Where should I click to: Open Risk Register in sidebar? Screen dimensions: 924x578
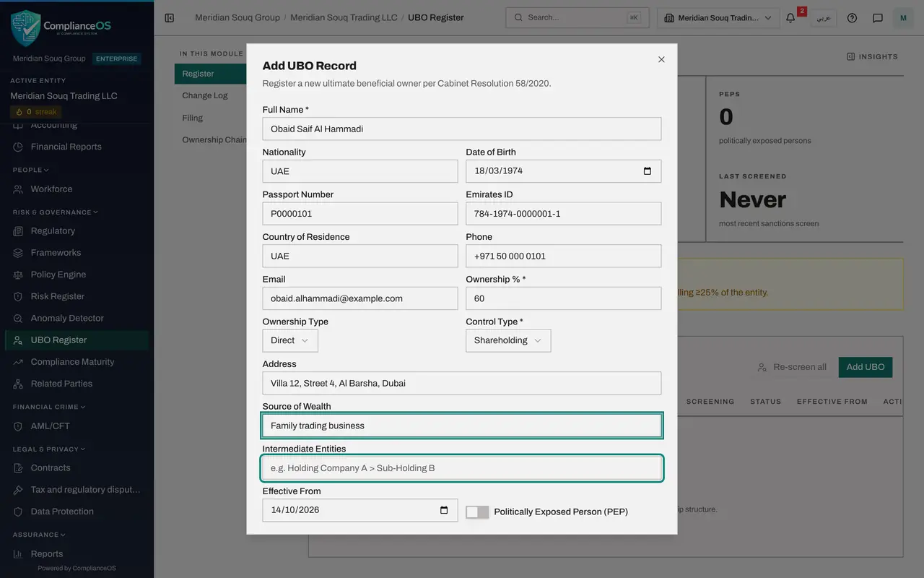click(x=57, y=296)
